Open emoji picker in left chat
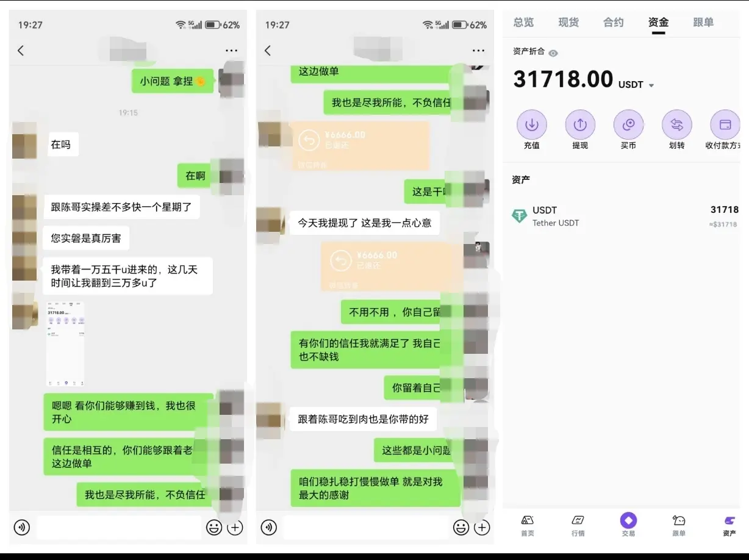 tap(214, 527)
